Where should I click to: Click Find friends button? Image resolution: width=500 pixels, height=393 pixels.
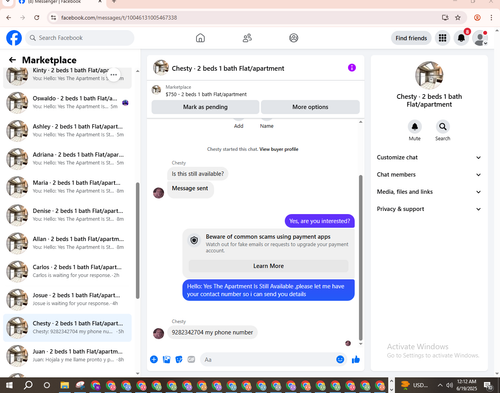[x=411, y=38]
